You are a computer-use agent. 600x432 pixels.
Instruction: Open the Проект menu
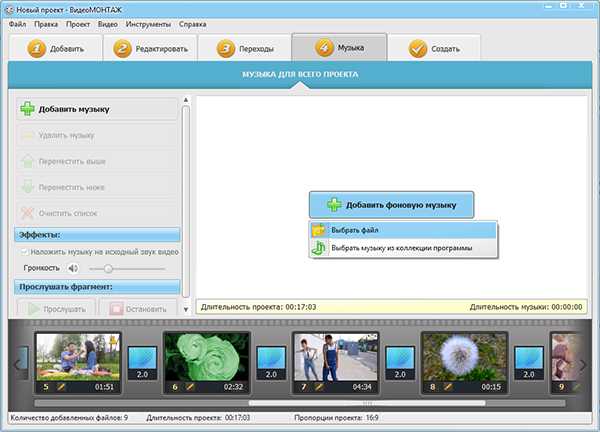(78, 24)
